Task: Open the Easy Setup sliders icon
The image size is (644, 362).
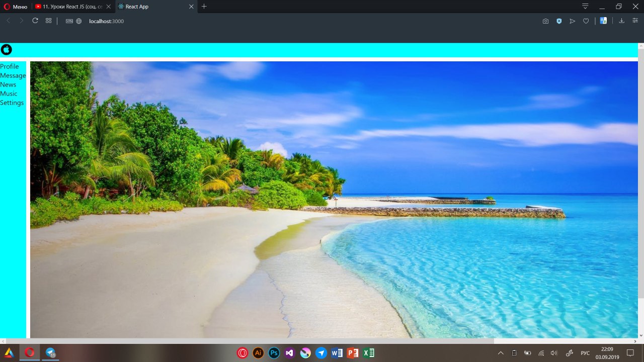Action: pyautogui.click(x=635, y=21)
